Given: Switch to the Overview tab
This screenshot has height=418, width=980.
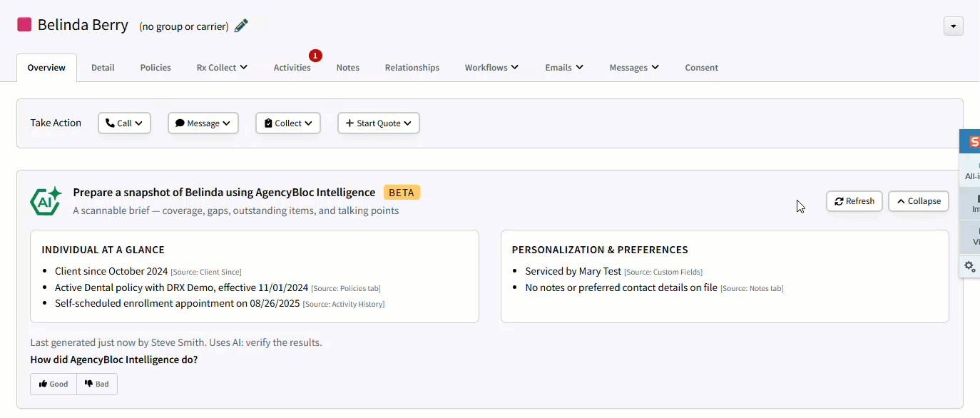Looking at the screenshot, I should pos(46,68).
